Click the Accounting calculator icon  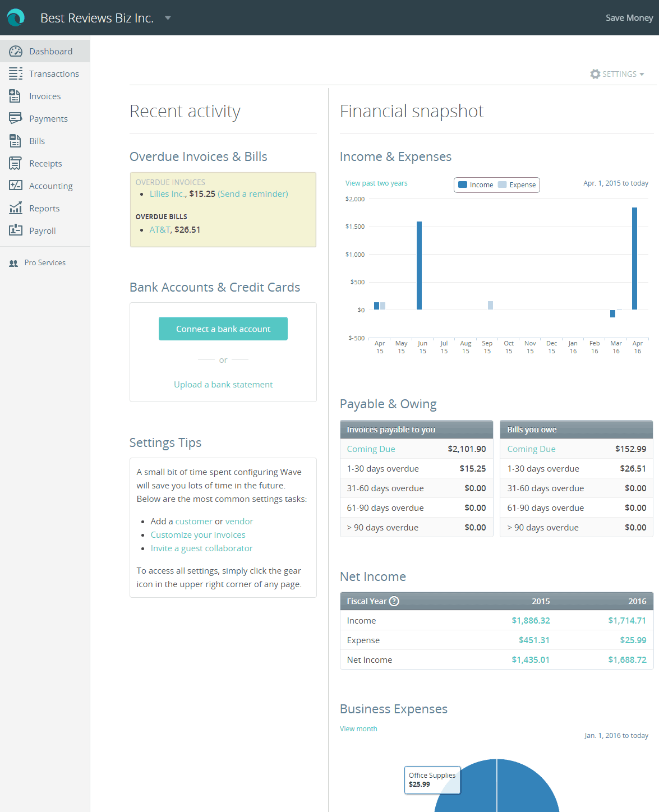point(15,186)
